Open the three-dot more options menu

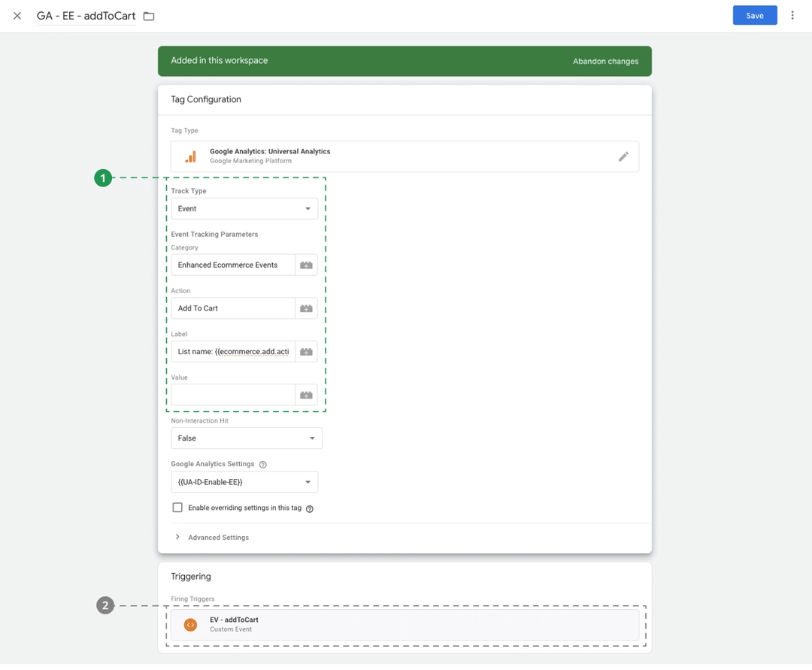[x=792, y=16]
